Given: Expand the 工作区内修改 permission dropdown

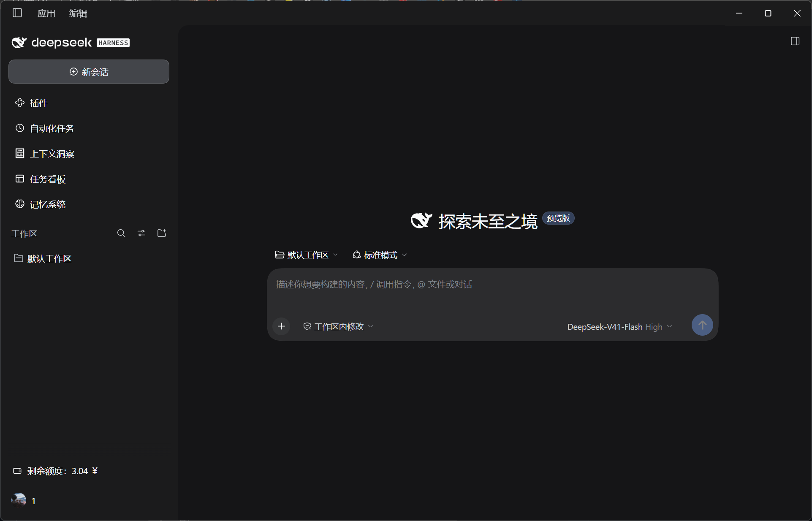Looking at the screenshot, I should coord(338,326).
